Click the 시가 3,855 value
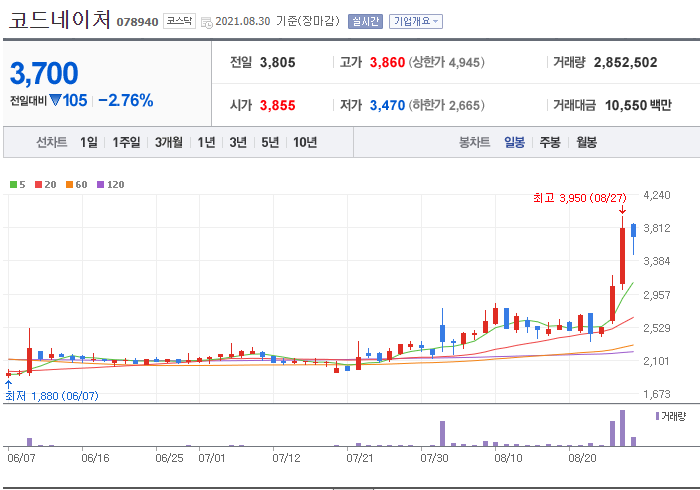 pos(277,105)
